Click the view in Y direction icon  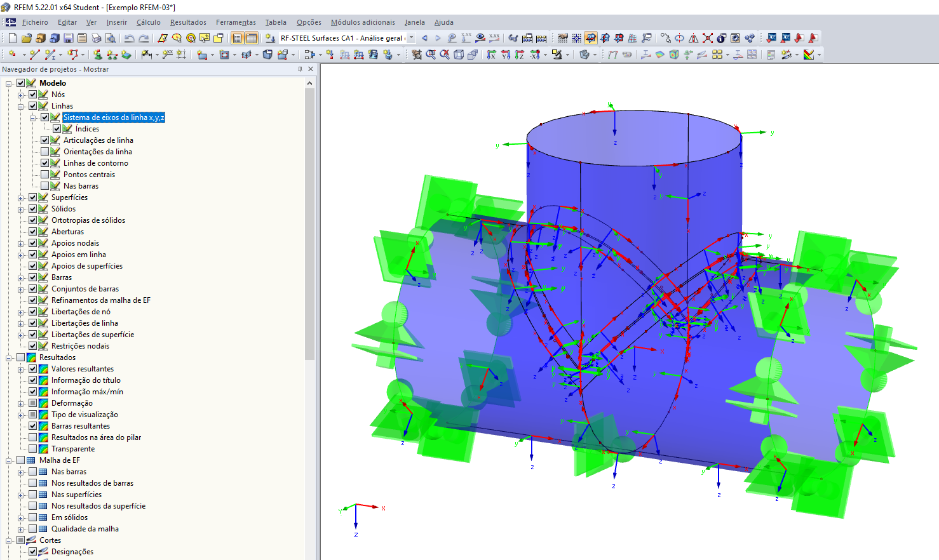coord(506,55)
